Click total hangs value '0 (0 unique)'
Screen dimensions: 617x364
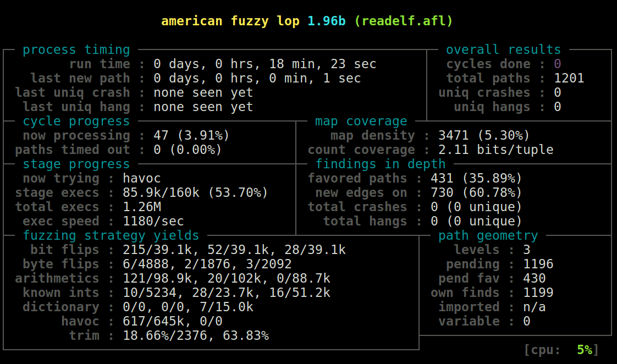(x=477, y=222)
